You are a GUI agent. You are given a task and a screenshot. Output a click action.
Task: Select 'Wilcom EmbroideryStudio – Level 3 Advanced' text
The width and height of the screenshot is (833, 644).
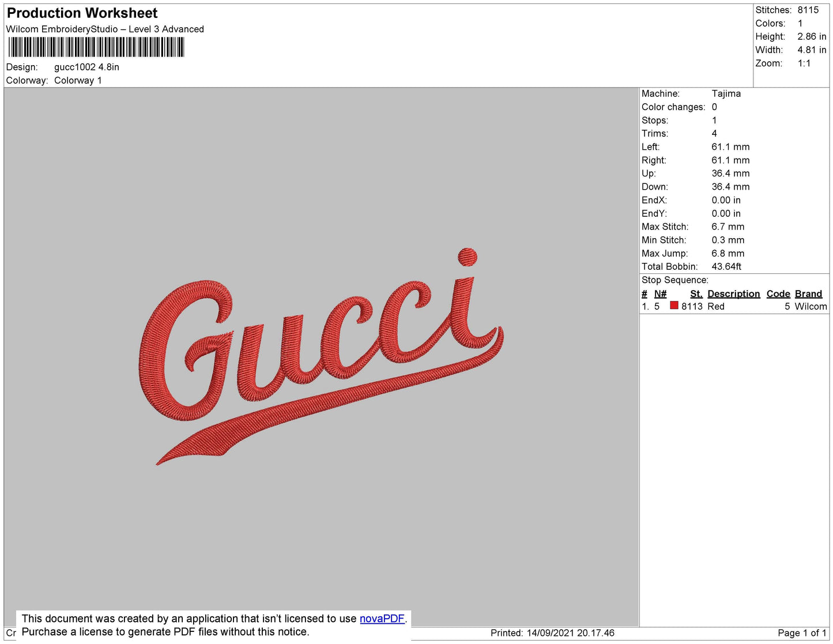(105, 29)
